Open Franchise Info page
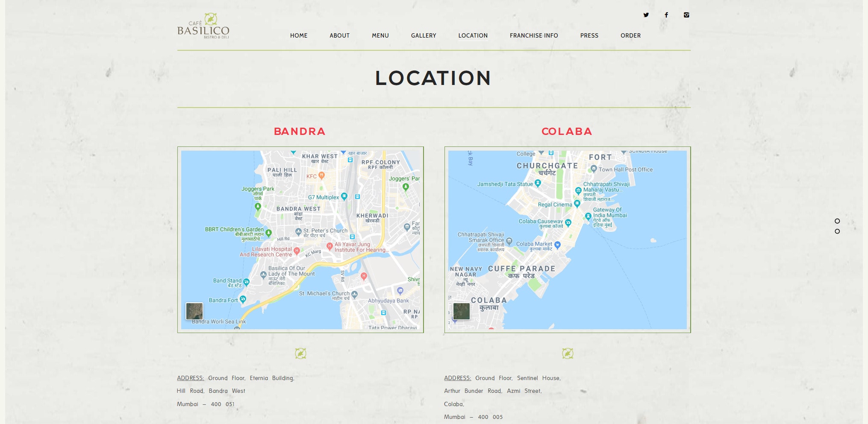Screen dimensions: 868x424 [533, 36]
